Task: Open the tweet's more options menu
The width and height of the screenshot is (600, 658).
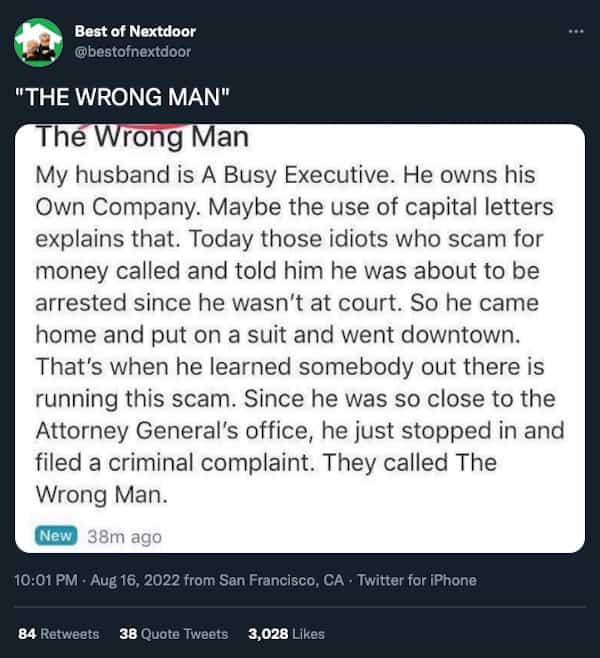Action: (574, 32)
